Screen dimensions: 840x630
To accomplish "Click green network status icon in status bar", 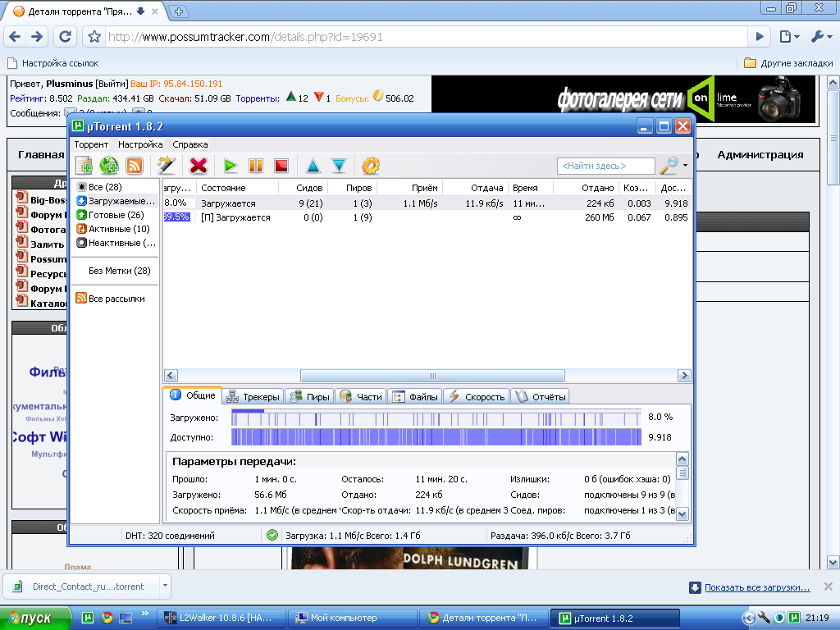I will coord(272,535).
